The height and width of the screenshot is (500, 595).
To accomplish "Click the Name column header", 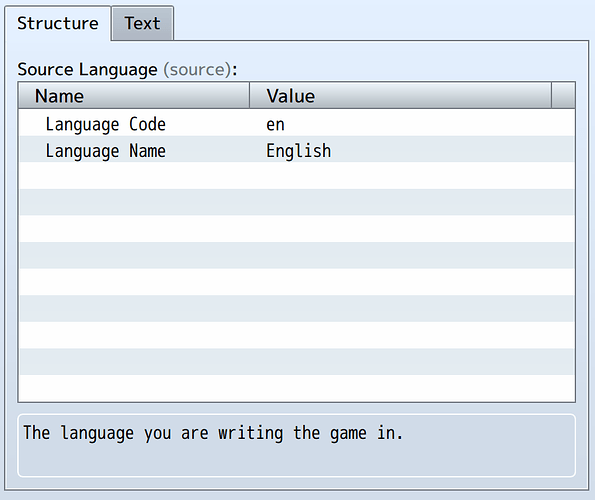I will [x=134, y=96].
